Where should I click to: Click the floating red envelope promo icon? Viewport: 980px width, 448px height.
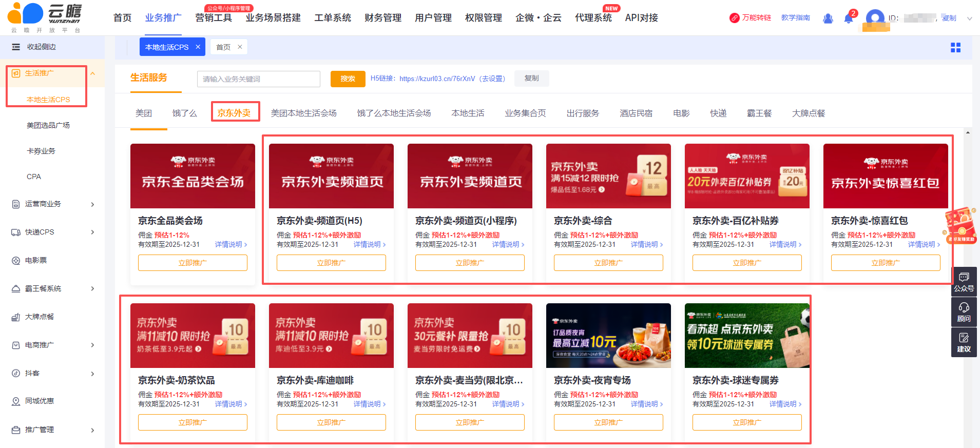[960, 226]
